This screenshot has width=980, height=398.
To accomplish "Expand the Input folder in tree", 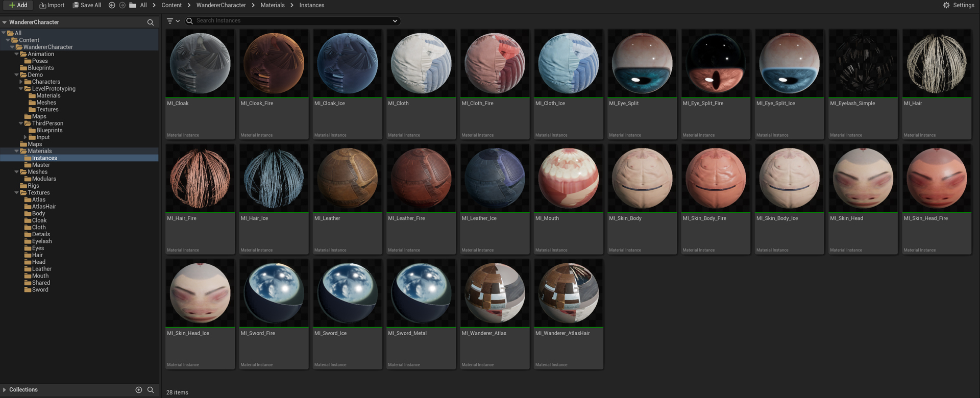I will point(25,137).
